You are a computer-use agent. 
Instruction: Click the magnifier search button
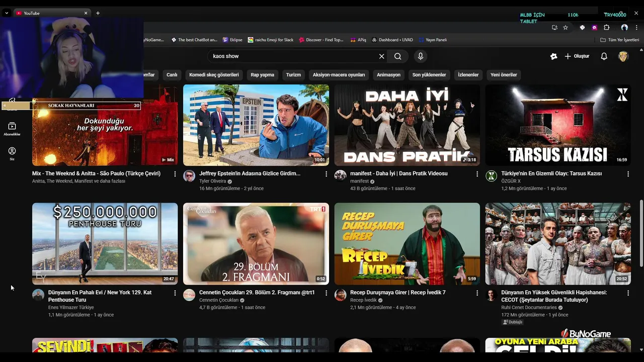pyautogui.click(x=398, y=56)
